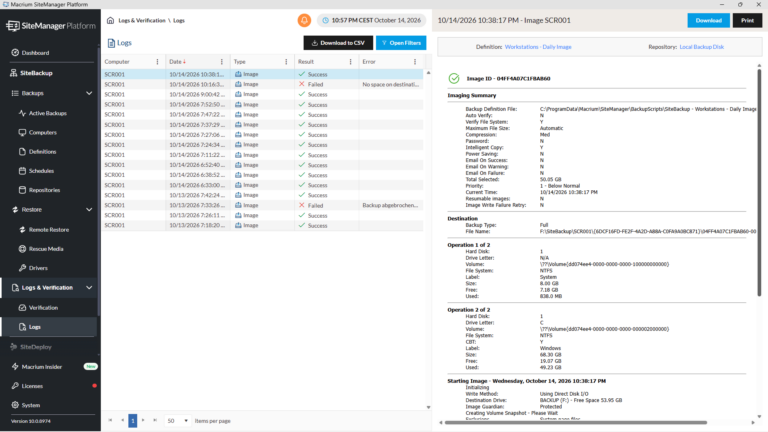The height and width of the screenshot is (432, 768).
Task: Go to next page of logs
Action: pos(143,420)
